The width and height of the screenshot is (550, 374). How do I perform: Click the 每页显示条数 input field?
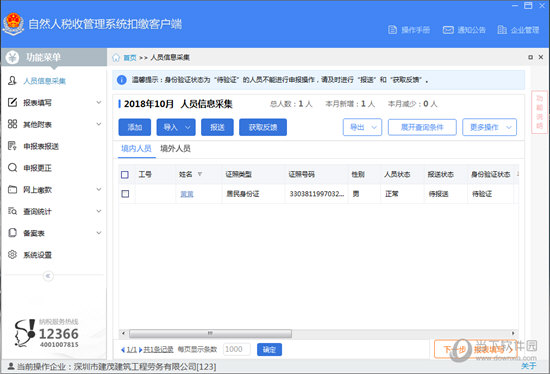(237, 349)
